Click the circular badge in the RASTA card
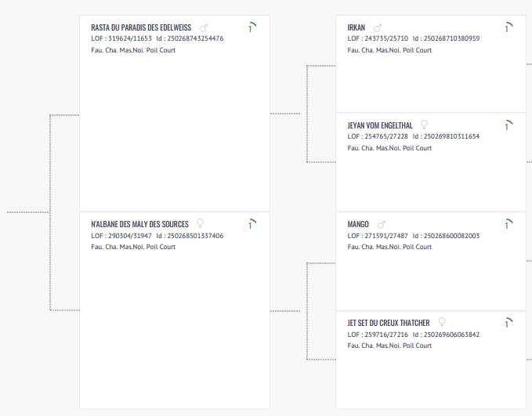The image size is (532, 416). (x=250, y=28)
